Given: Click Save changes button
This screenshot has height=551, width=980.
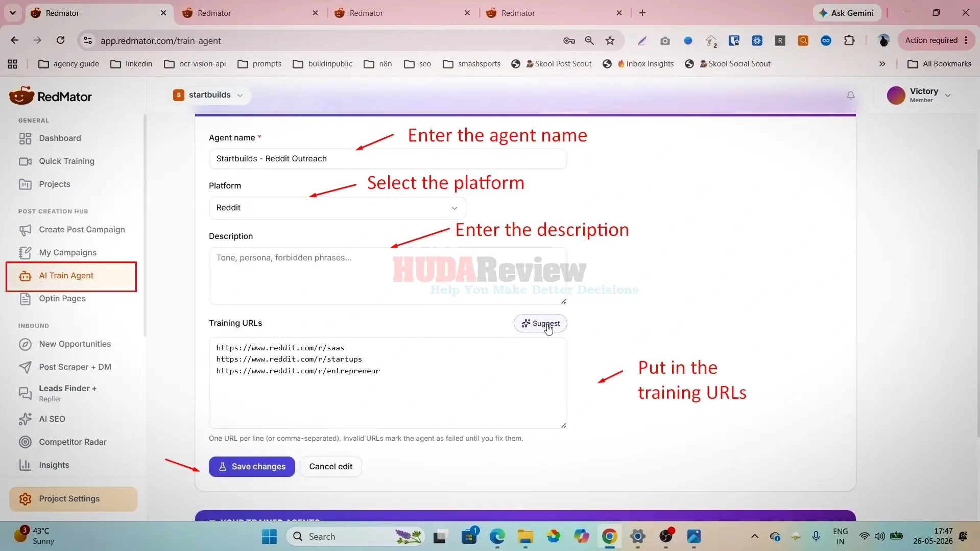Looking at the screenshot, I should pos(252,467).
